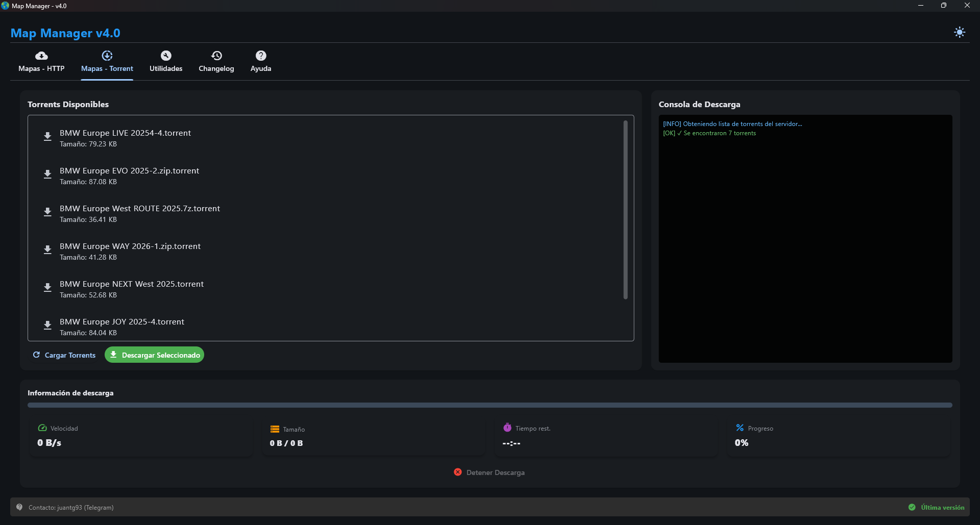The width and height of the screenshot is (980, 525).
Task: Open the Utilidades section
Action: (165, 61)
